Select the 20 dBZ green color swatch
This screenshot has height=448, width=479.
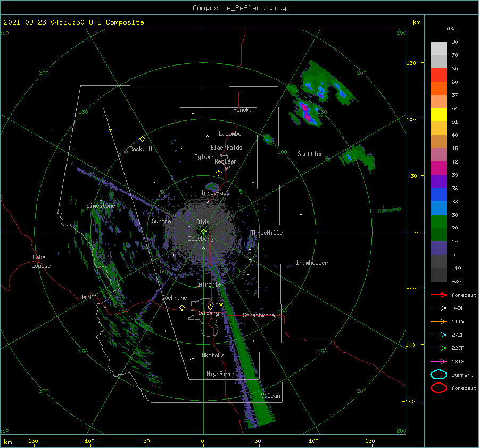(439, 222)
